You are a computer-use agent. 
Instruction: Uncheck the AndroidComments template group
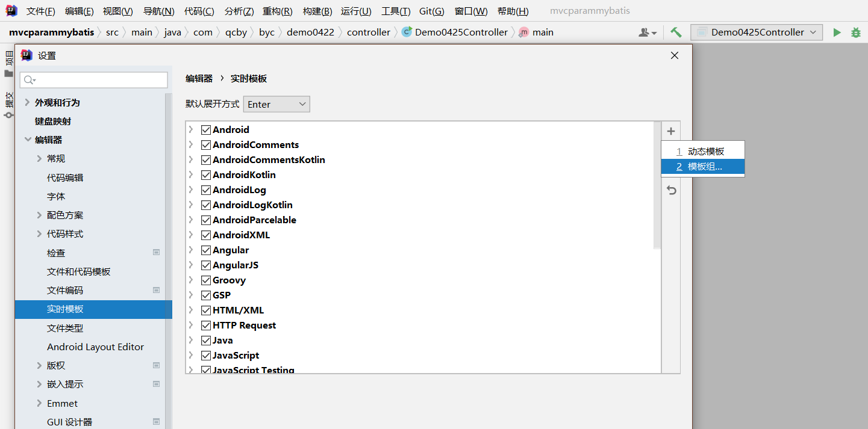click(x=206, y=144)
